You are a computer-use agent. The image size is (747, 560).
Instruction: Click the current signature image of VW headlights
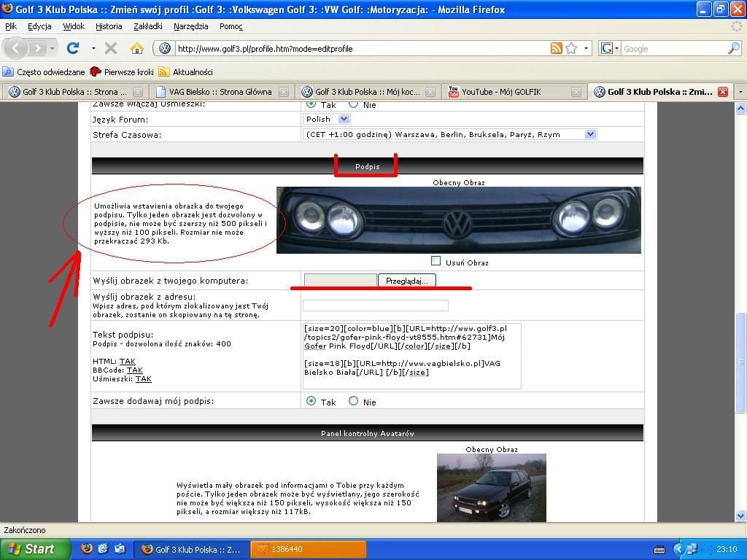click(x=459, y=220)
